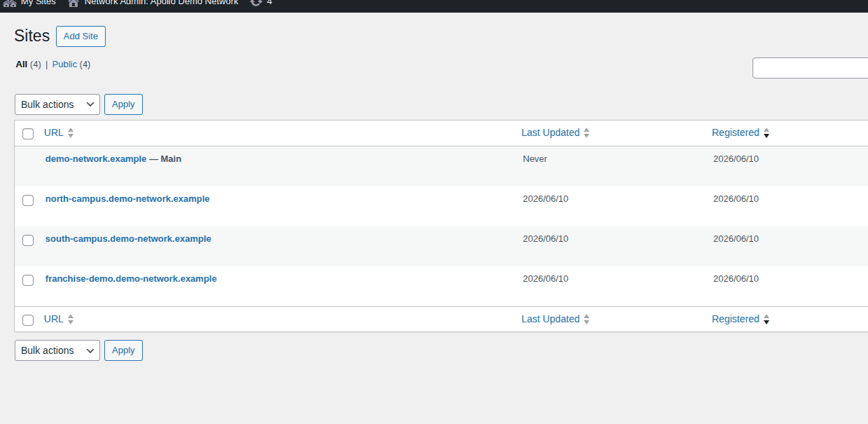The image size is (868, 424).
Task: Open the bottom Bulk actions dropdown
Action: (x=57, y=350)
